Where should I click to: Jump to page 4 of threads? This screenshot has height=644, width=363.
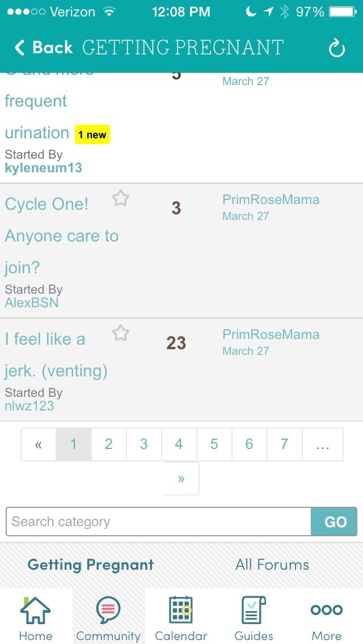[179, 444]
